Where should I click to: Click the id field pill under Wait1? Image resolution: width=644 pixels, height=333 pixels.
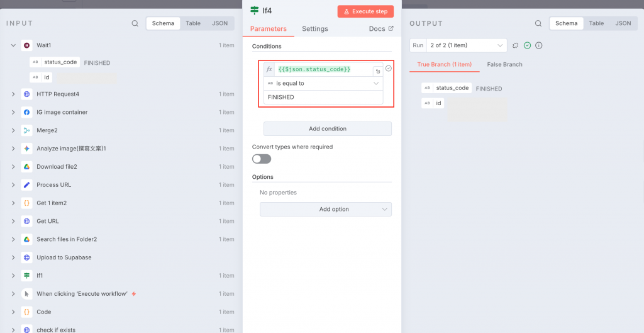[41, 77]
